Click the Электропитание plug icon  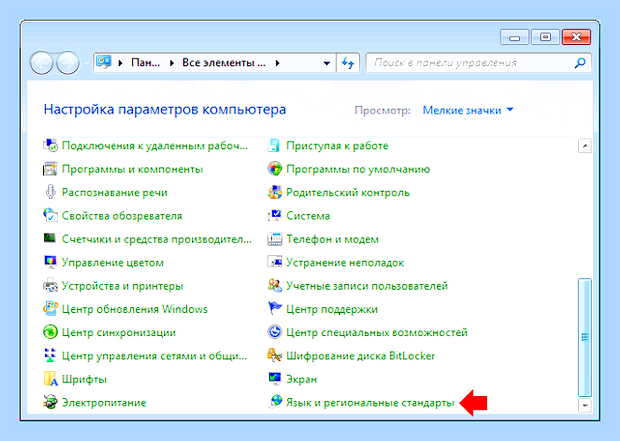click(x=50, y=402)
